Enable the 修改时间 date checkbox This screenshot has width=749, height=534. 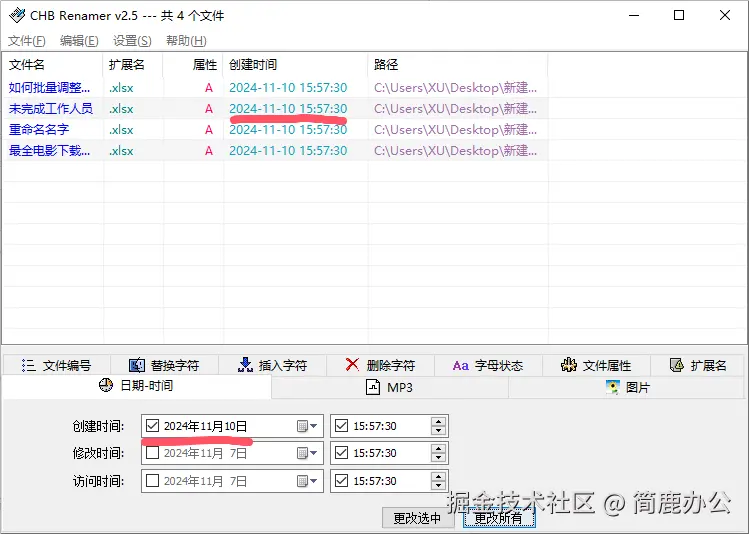pyautogui.click(x=152, y=453)
